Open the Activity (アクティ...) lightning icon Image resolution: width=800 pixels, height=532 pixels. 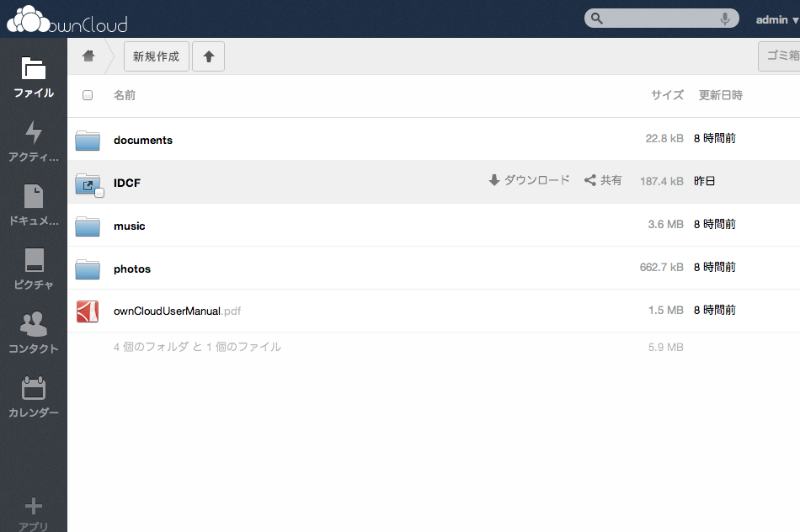pos(34,133)
